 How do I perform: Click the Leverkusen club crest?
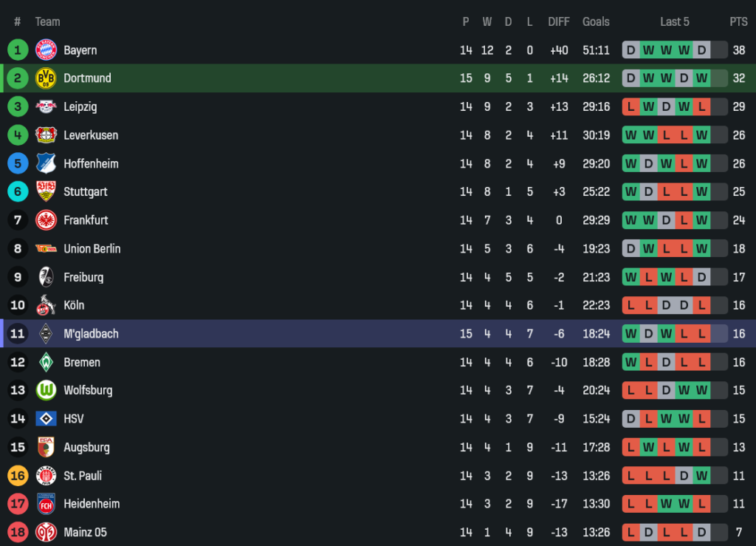(46, 135)
